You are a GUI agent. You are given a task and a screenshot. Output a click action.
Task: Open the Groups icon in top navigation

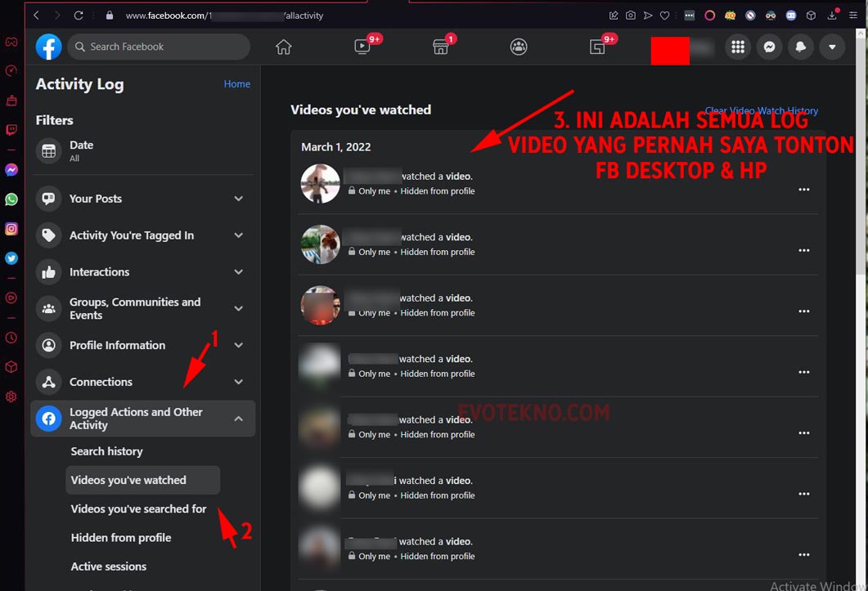[519, 47]
